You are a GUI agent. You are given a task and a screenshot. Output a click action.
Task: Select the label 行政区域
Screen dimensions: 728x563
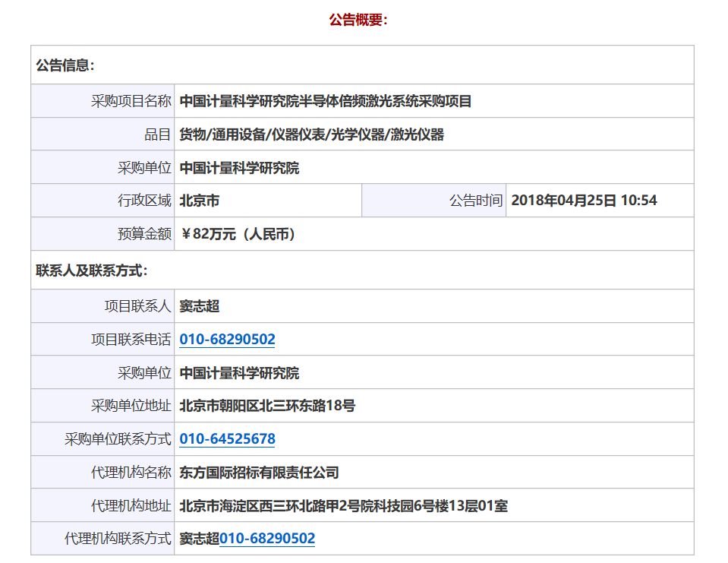pos(144,201)
